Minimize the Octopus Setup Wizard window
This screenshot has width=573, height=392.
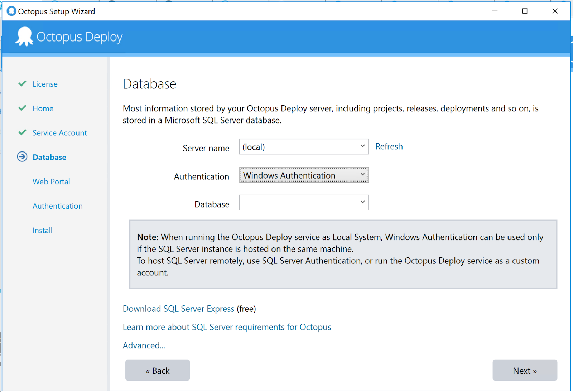tap(495, 11)
